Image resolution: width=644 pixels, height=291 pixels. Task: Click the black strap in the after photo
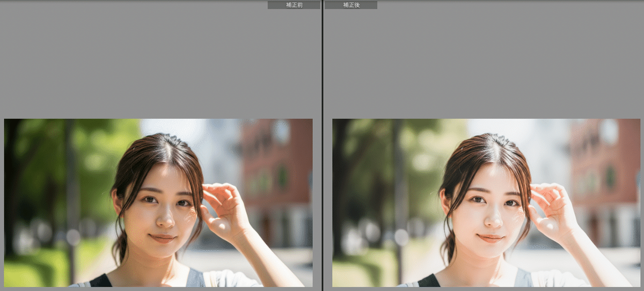point(429,281)
